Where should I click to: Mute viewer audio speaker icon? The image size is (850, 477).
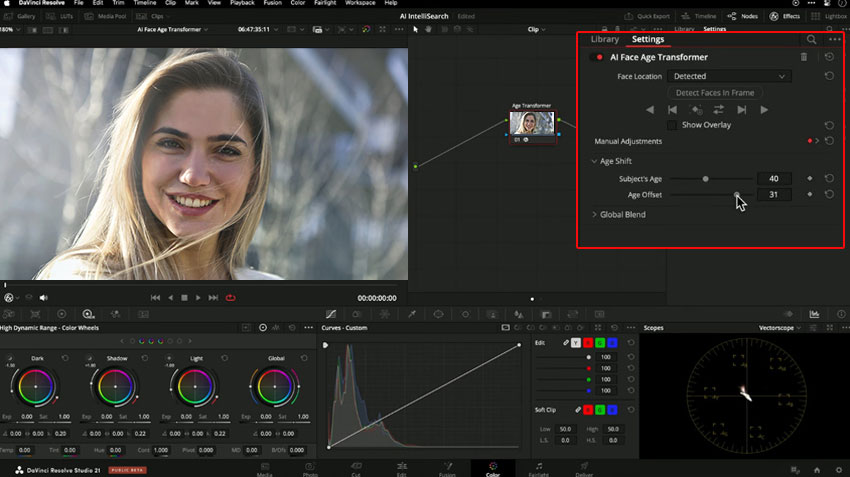[44, 298]
